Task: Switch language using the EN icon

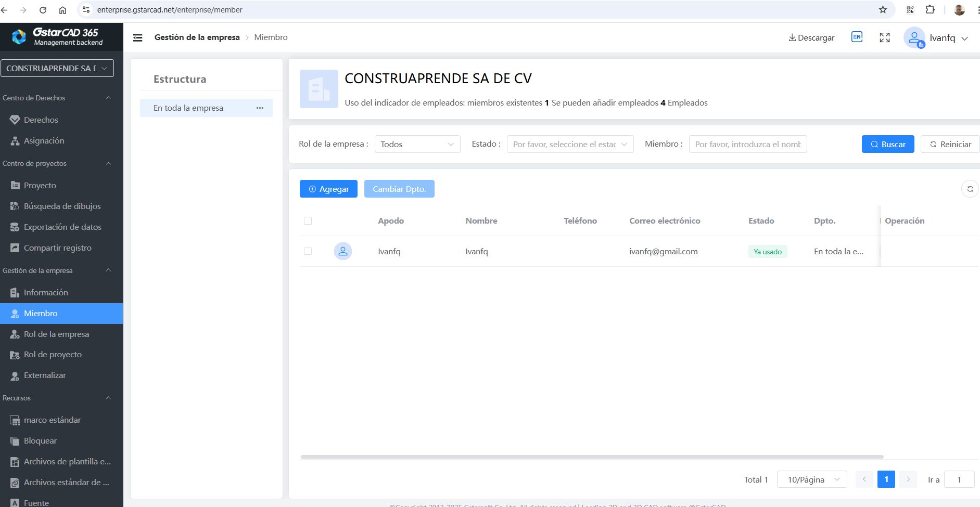Action: click(x=857, y=37)
